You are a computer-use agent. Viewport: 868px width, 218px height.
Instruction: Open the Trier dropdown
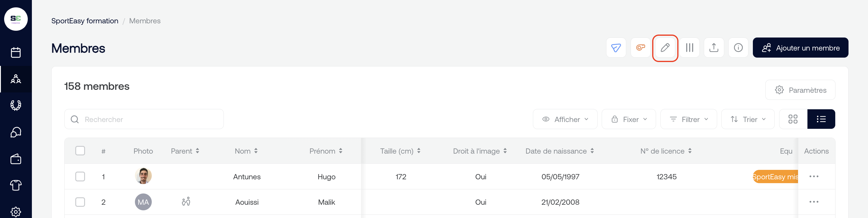click(748, 119)
